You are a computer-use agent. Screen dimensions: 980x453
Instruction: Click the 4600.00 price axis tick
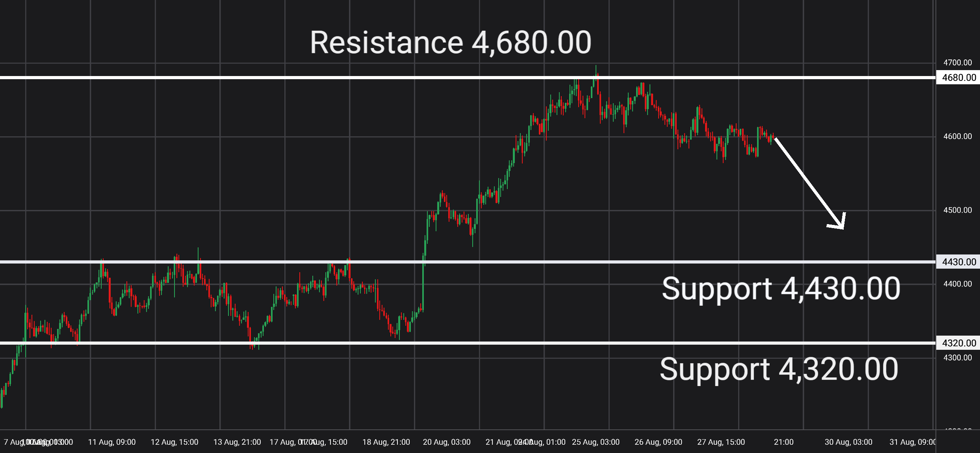click(x=958, y=136)
